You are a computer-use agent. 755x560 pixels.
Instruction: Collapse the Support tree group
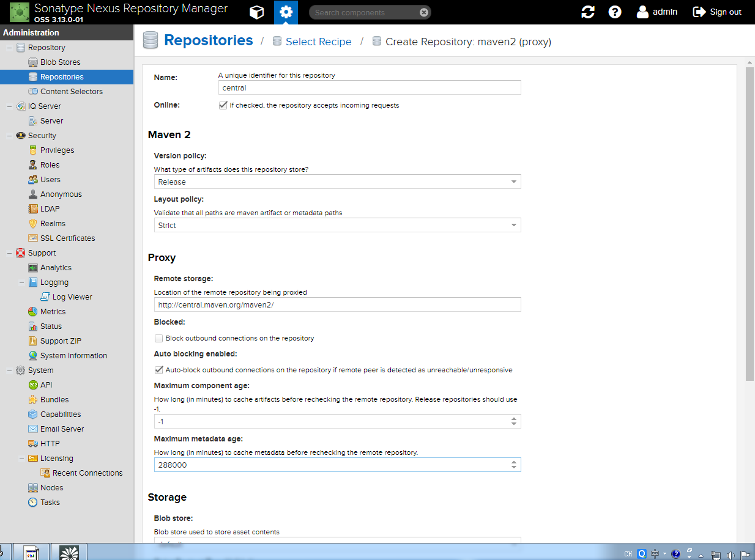coord(9,253)
